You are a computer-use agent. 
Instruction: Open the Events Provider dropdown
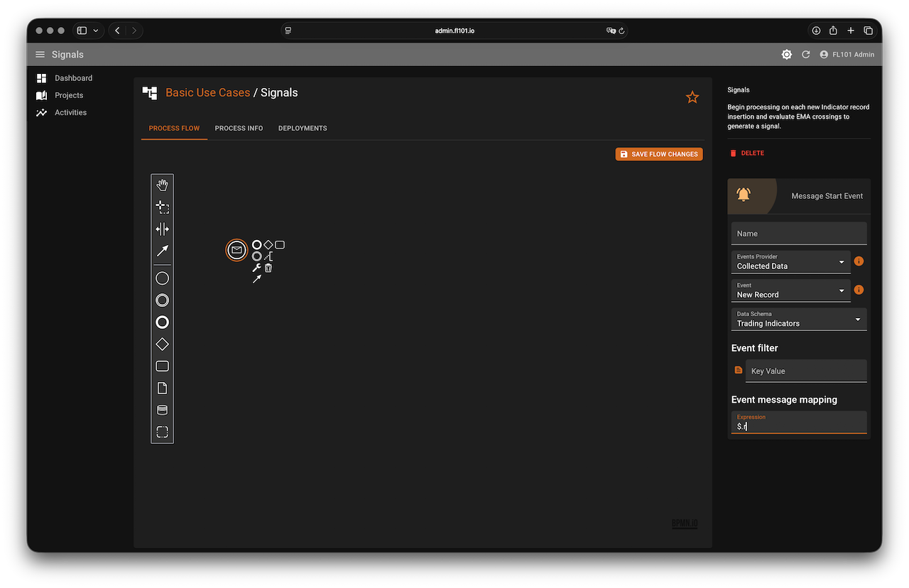(x=790, y=262)
